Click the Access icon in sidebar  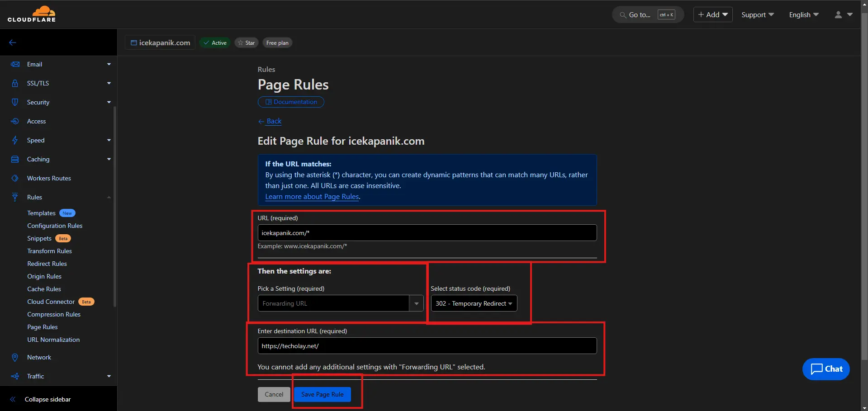[x=15, y=121]
